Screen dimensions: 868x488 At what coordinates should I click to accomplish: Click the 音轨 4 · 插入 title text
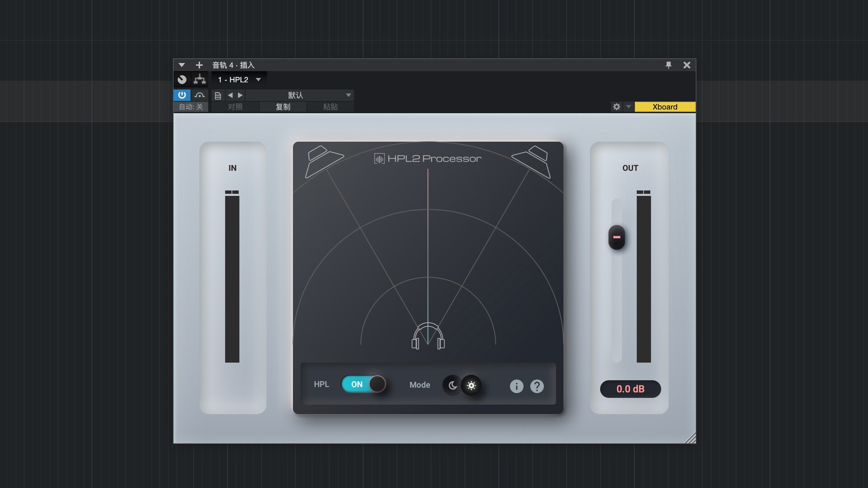pos(233,65)
